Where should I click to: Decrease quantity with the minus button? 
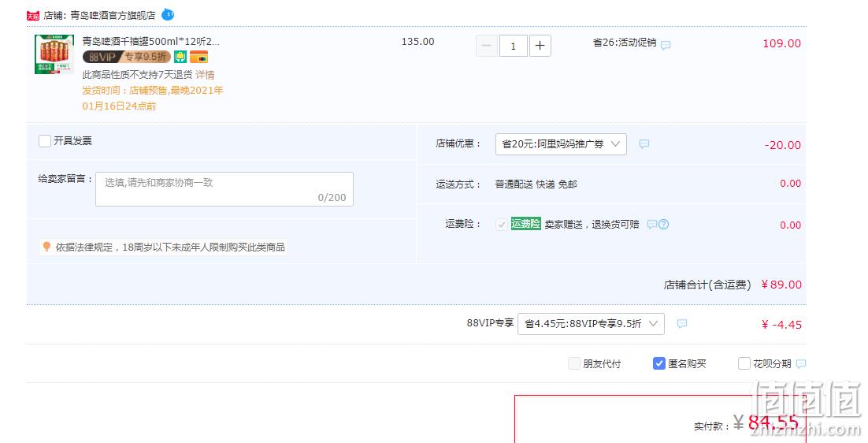(x=487, y=46)
